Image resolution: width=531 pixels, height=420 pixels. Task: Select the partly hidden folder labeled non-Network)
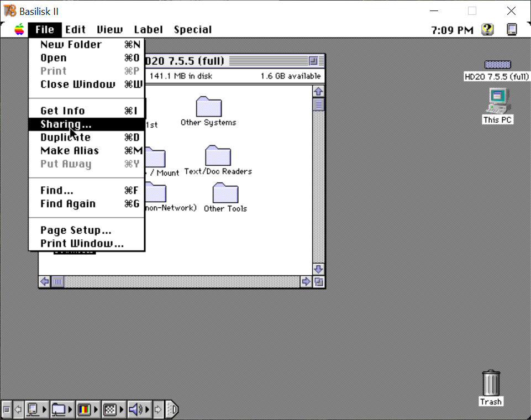pyautogui.click(x=156, y=192)
